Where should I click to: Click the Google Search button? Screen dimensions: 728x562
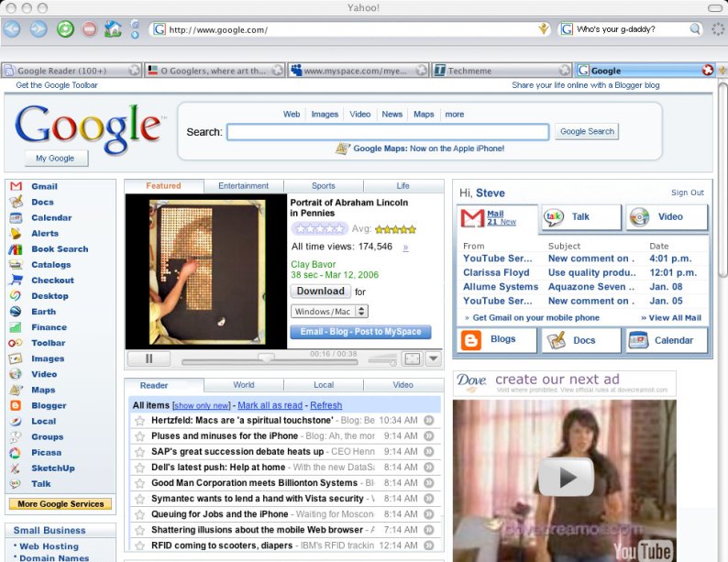[x=587, y=131]
